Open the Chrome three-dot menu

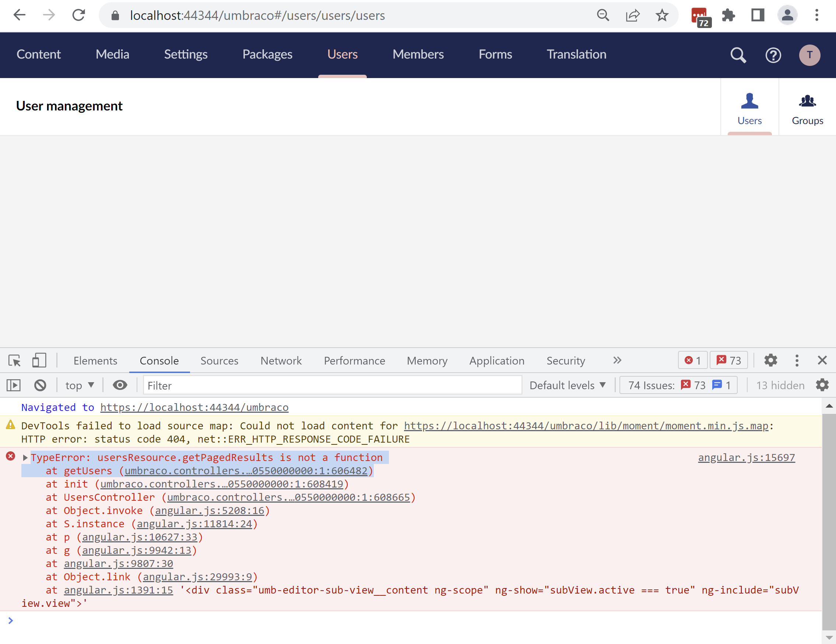(x=816, y=15)
